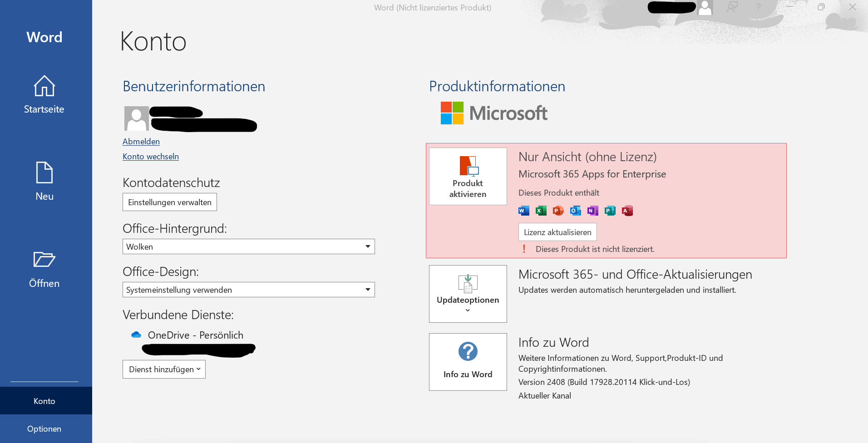Click the OneNote icon in product list

pyautogui.click(x=593, y=211)
